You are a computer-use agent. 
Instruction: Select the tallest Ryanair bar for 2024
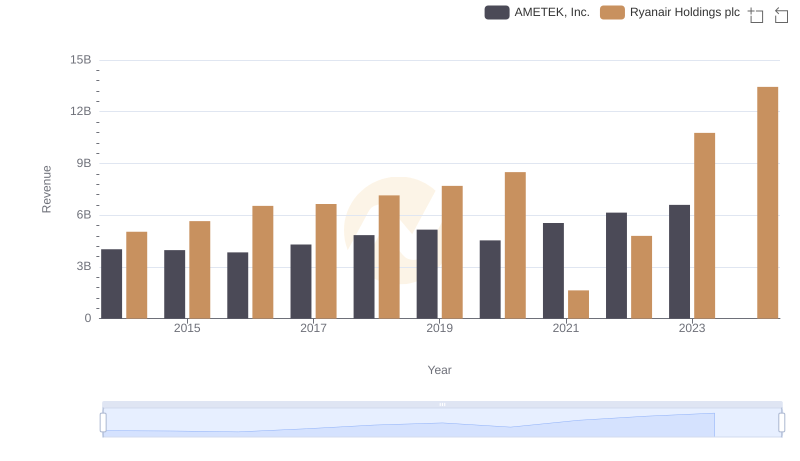(767, 202)
